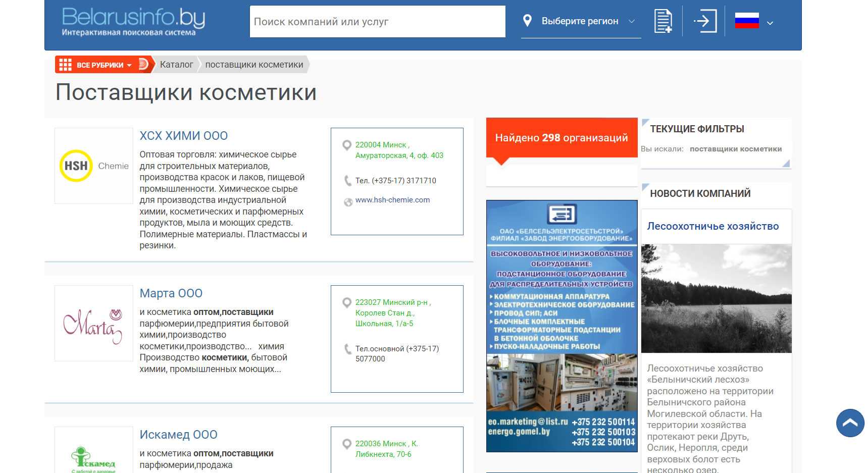Screen dimensions: 868x473
Task: Click the поставщики косметики breadcrumb
Action: [x=254, y=65]
